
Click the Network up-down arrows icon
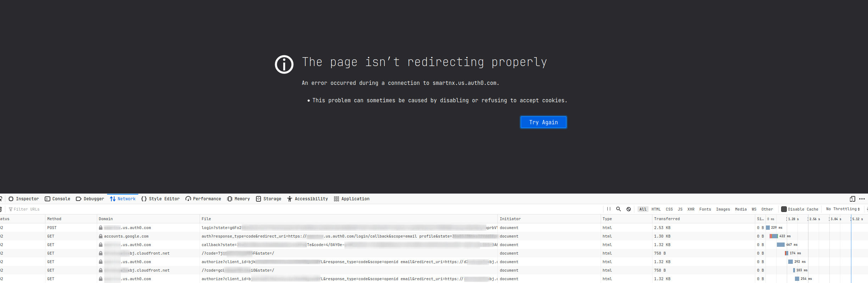point(113,199)
